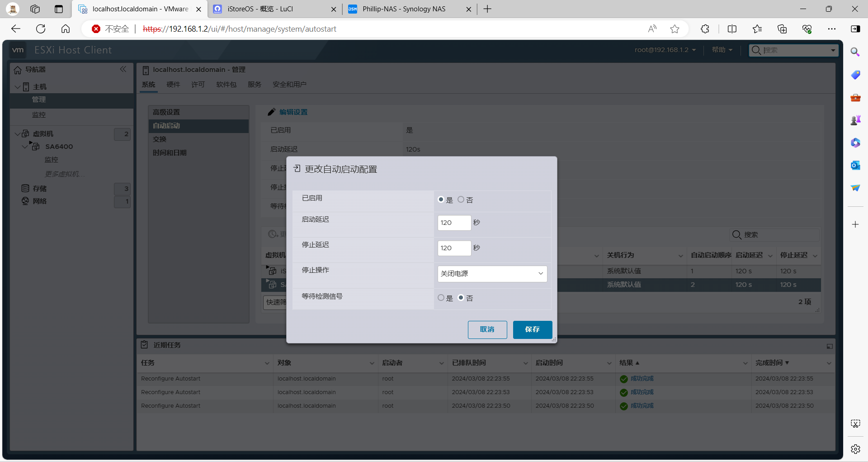The width and height of the screenshot is (868, 462).
Task: Select 是 for 等待检测信号
Action: [x=441, y=297]
